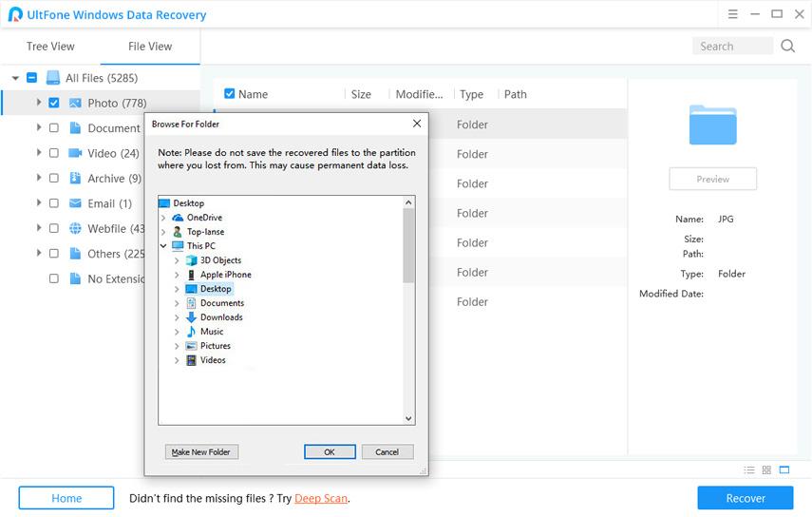Uncheck the Photo checkbox

click(x=53, y=103)
